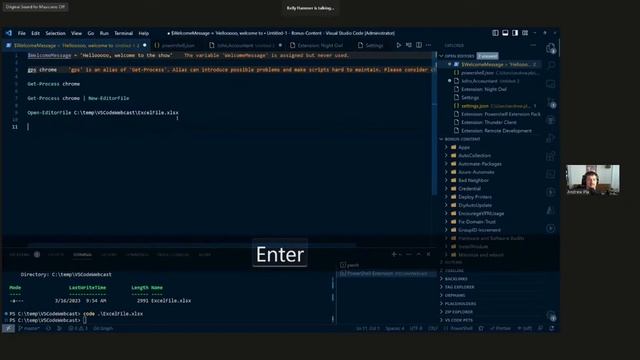The height and width of the screenshot is (360, 640).
Task: Expand the EncourageVPNUsage folder
Action: pos(481,213)
